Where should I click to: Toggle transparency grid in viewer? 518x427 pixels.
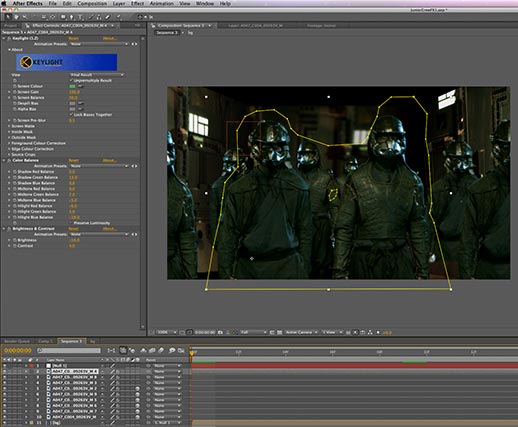[279, 332]
